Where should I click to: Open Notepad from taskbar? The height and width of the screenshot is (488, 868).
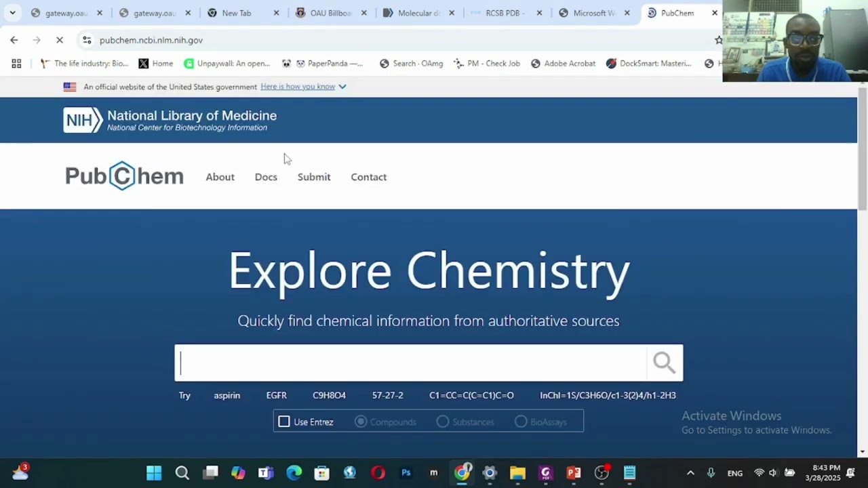629,472
